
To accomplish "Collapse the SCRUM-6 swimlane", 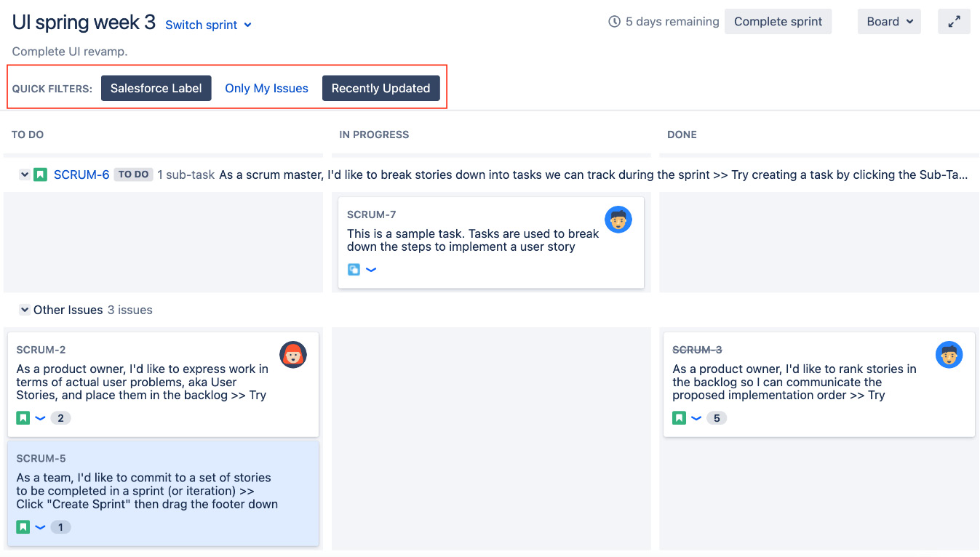I will coord(24,175).
